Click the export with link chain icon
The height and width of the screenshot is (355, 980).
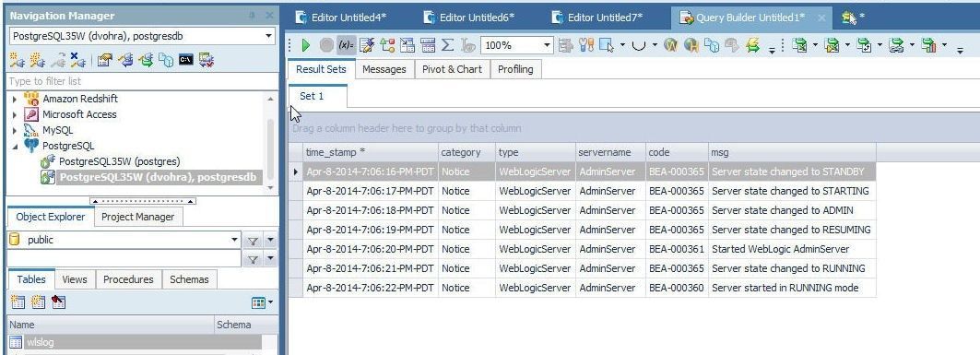[x=896, y=45]
